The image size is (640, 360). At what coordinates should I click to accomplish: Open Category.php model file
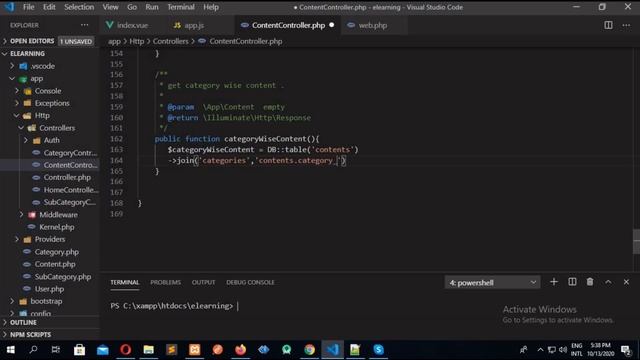coord(50,252)
